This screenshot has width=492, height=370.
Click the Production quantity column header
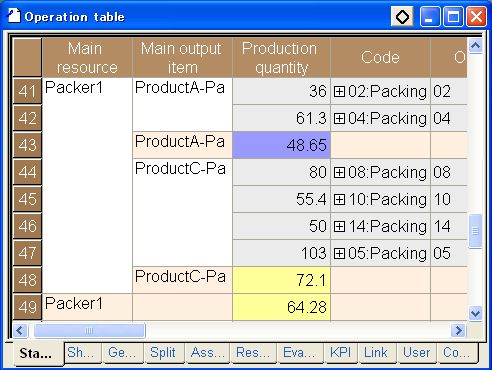(x=281, y=58)
